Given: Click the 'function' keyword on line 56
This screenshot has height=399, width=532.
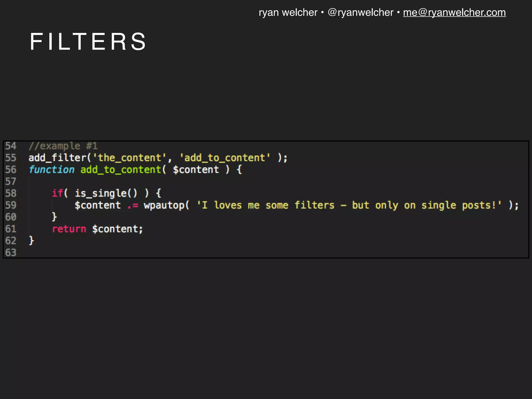Looking at the screenshot, I should click(x=51, y=170).
